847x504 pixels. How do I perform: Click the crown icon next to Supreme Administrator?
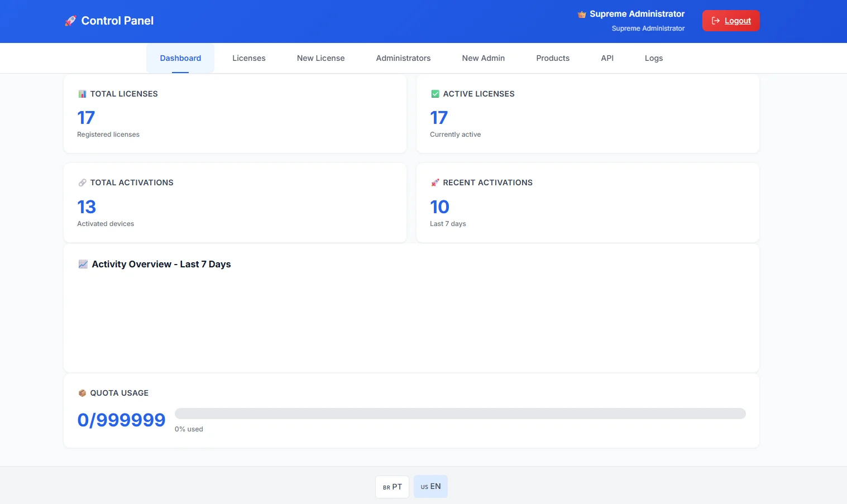(x=581, y=13)
